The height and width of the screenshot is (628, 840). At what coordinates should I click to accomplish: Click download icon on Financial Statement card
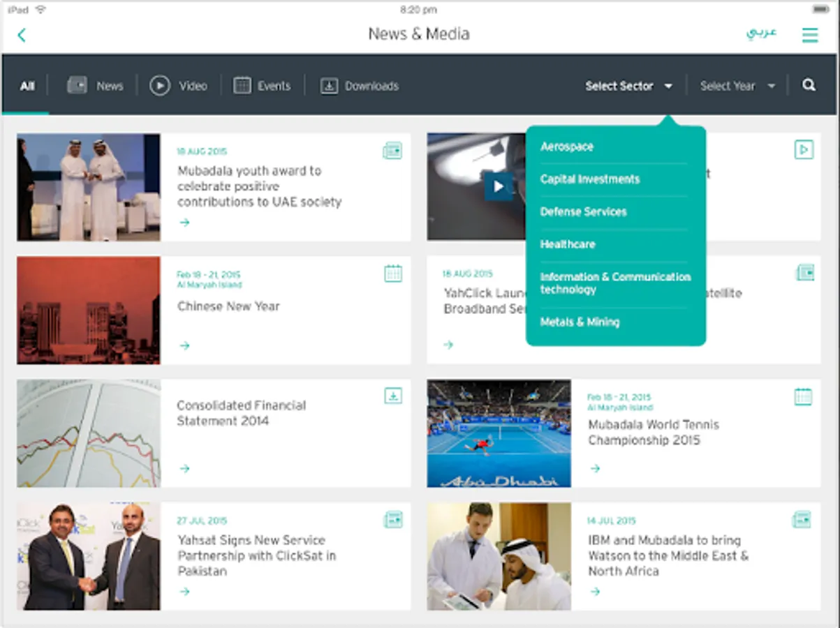(393, 396)
